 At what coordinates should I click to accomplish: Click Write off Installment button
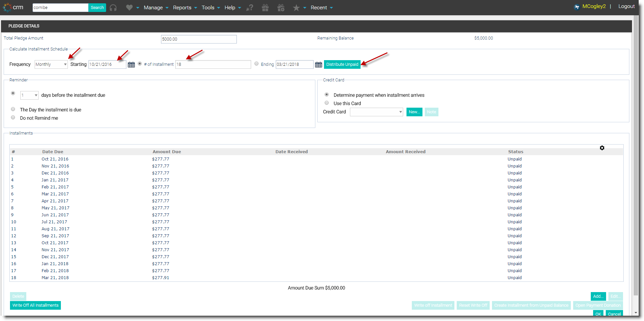pos(433,305)
